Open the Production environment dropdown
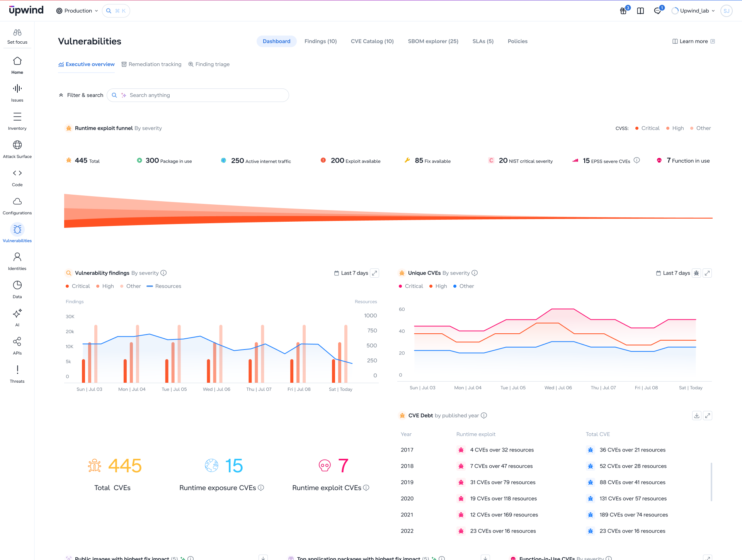The image size is (742, 560). [x=77, y=11]
